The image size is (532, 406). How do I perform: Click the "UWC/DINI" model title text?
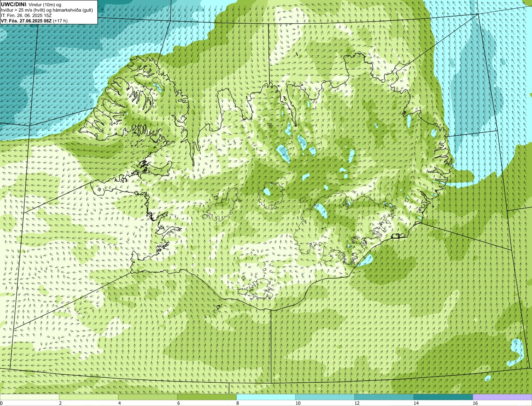click(13, 5)
